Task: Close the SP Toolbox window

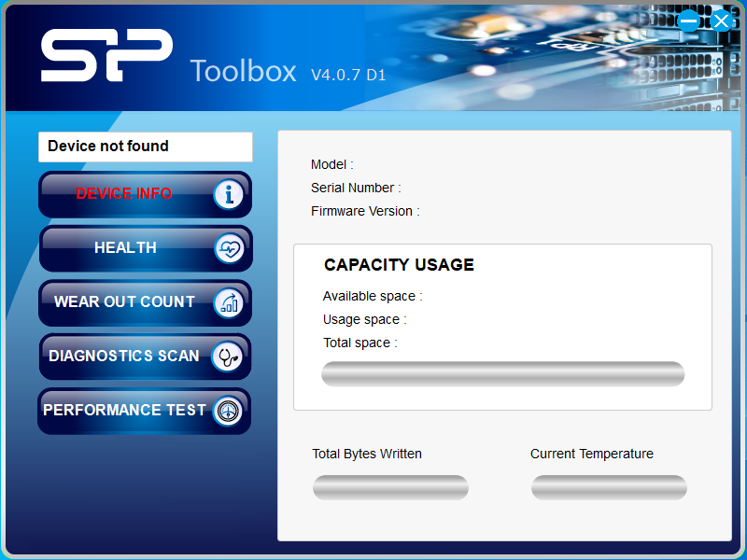Action: coord(721,21)
